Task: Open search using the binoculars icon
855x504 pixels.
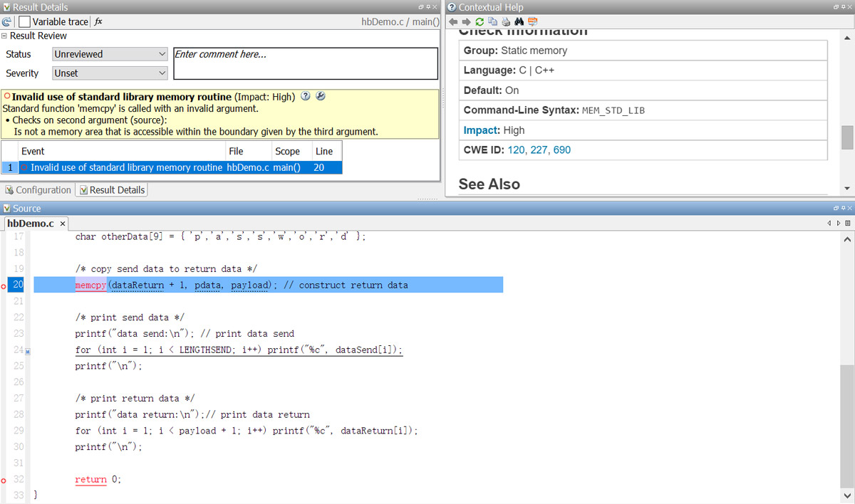Action: pyautogui.click(x=519, y=22)
